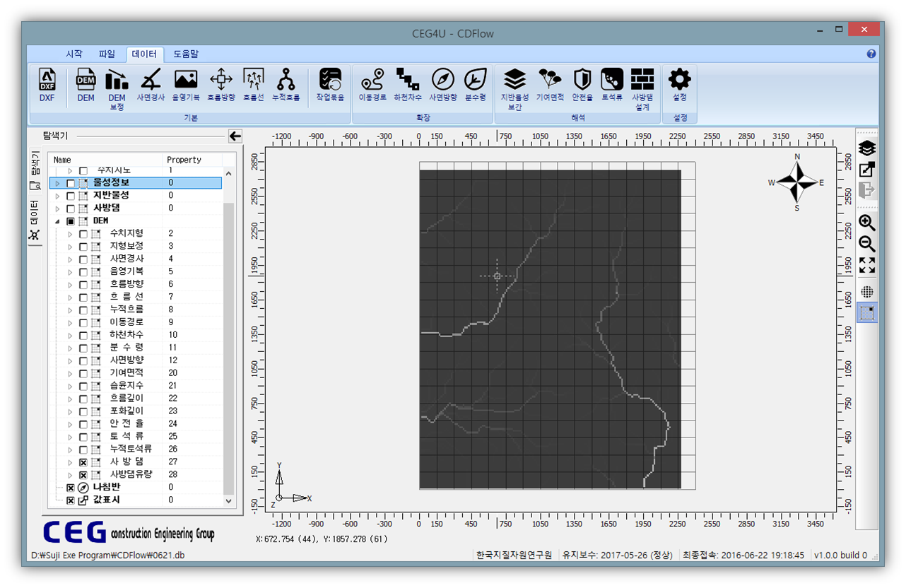Open the 사방댐 설계 brick wall tool

coord(642,89)
